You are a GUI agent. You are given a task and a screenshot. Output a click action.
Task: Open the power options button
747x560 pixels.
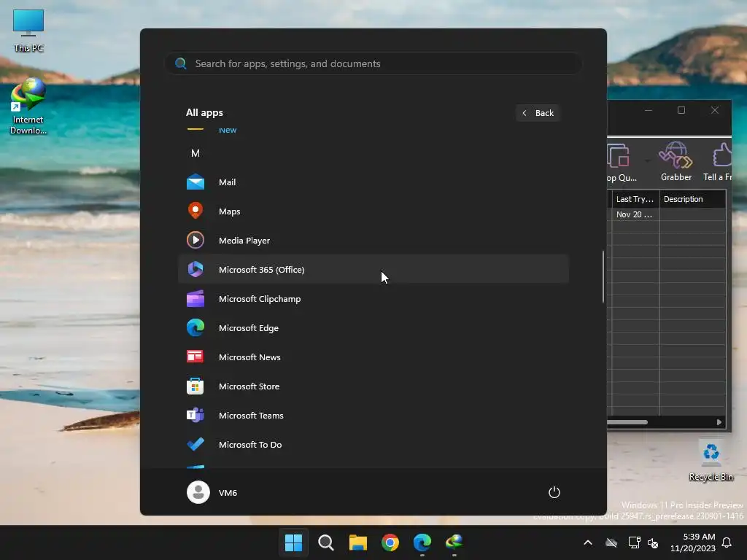point(554,492)
